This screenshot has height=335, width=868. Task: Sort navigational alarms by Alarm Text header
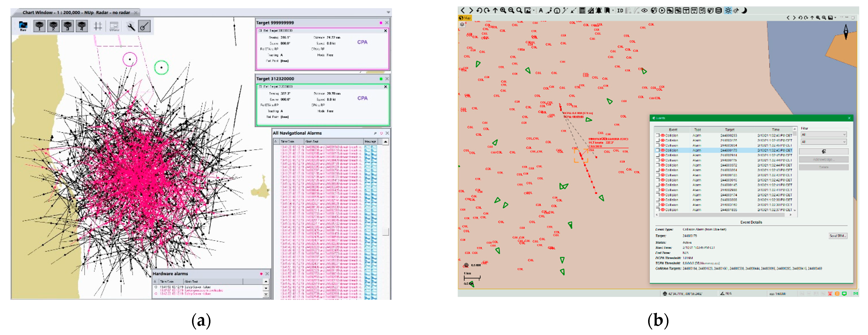click(333, 141)
